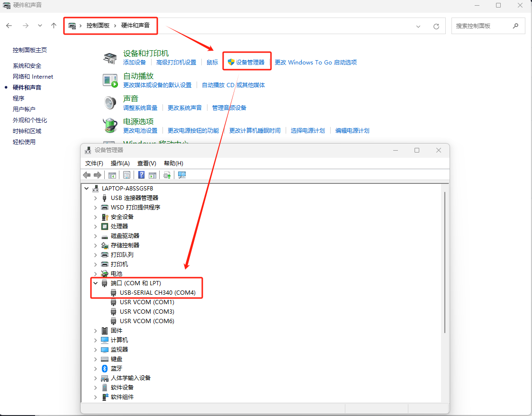The width and height of the screenshot is (532, 416).
Task: Collapse the 端口 (COM 和 LPT) node
Action: (x=95, y=283)
